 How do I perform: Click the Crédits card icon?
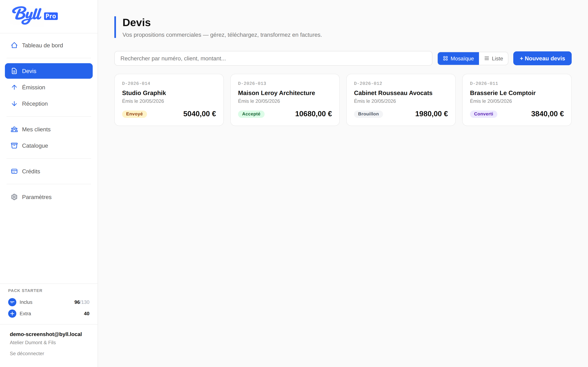click(x=14, y=171)
